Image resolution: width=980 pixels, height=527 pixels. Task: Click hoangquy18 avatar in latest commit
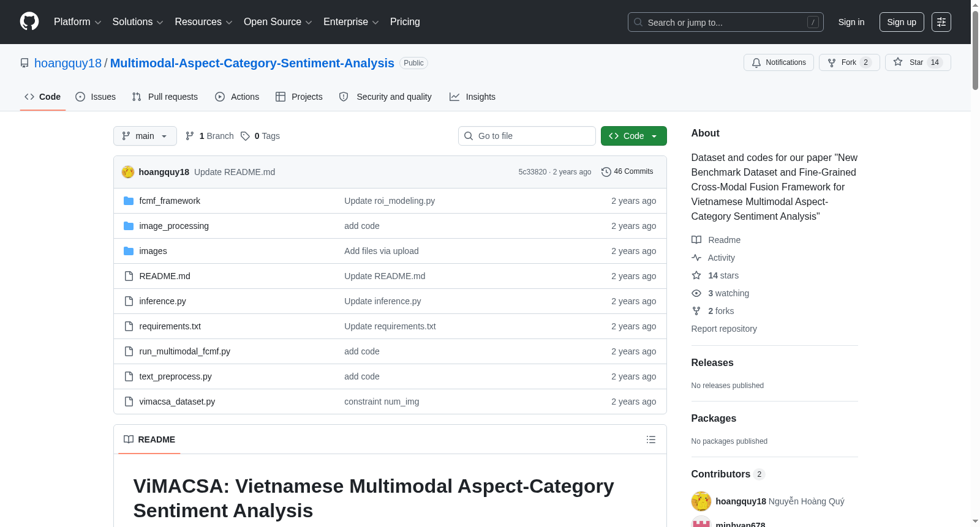pos(128,172)
